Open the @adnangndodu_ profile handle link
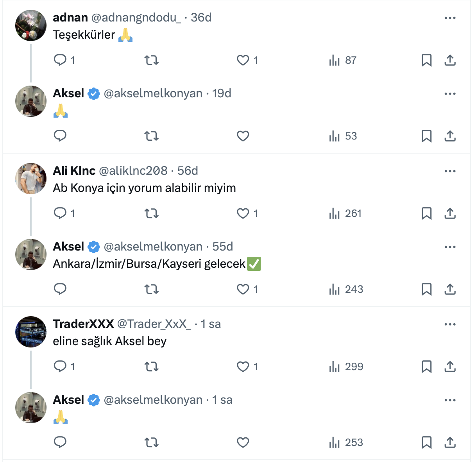 (x=136, y=18)
